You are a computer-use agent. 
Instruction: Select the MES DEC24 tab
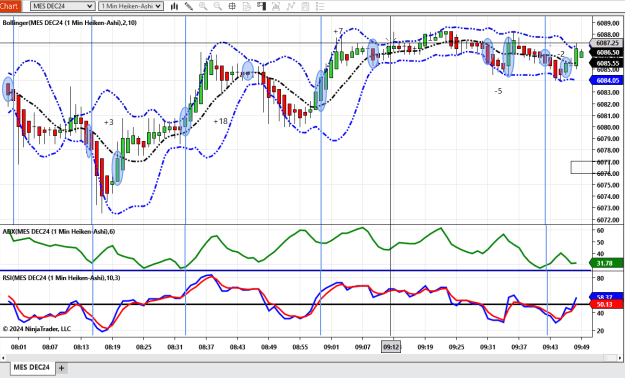[31, 367]
